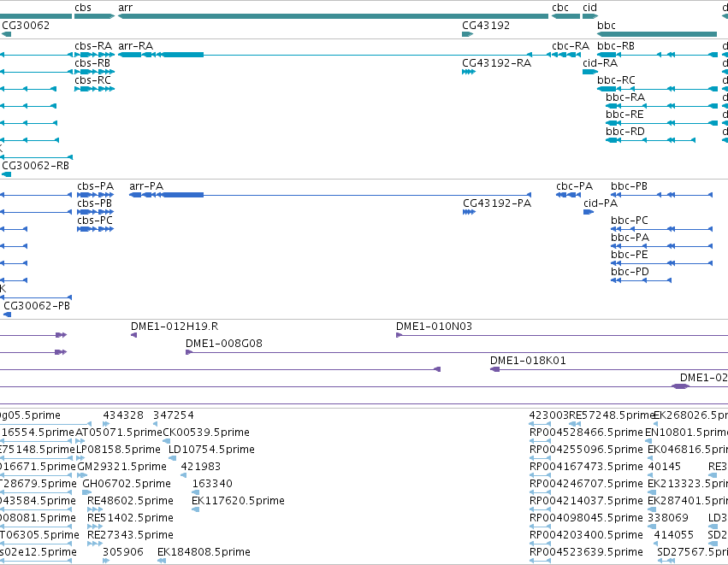
Task: Click the cbs gene feature
Action: 94,16
